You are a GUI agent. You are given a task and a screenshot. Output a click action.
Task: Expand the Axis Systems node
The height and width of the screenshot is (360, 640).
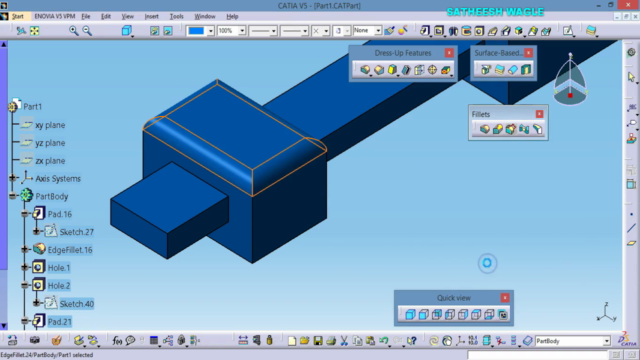tap(13, 178)
